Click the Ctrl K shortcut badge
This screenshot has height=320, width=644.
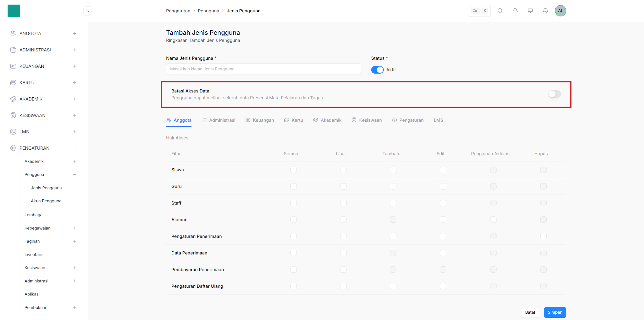coord(479,11)
